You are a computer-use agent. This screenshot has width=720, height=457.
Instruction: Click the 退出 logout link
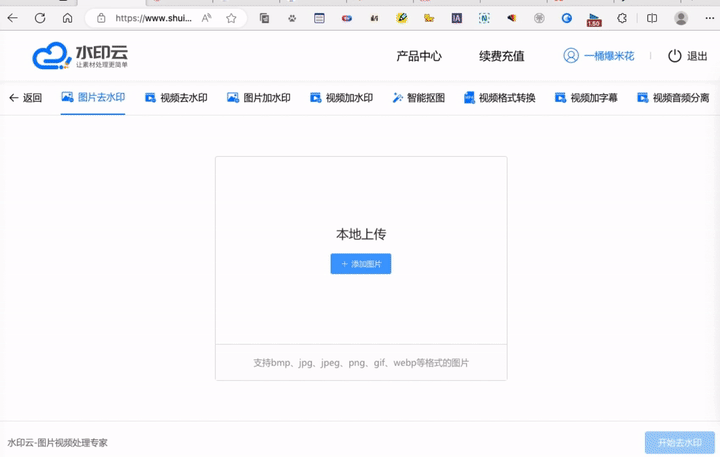click(697, 56)
